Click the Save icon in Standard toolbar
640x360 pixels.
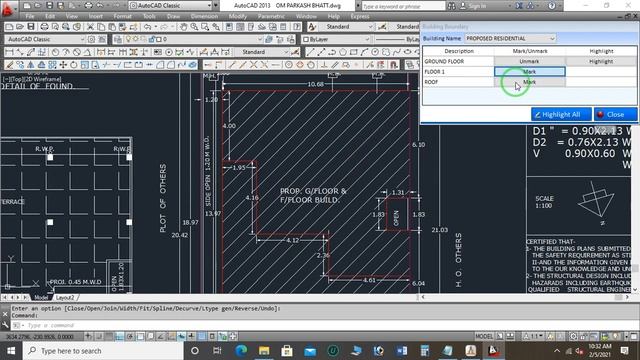pos(31,27)
